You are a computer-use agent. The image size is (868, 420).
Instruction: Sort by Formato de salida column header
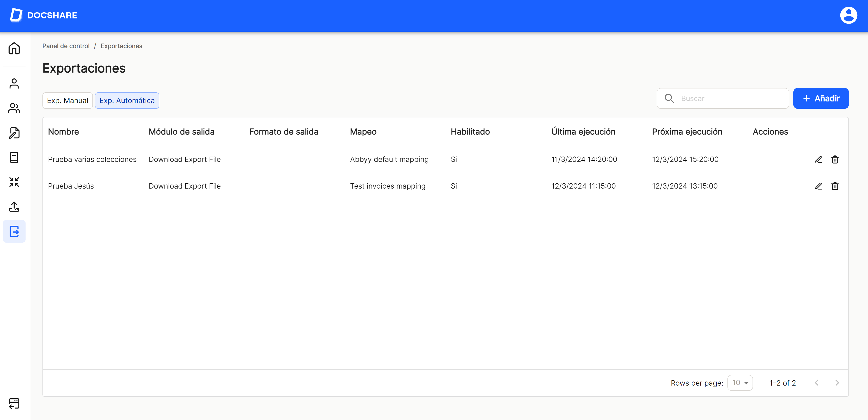(x=284, y=132)
